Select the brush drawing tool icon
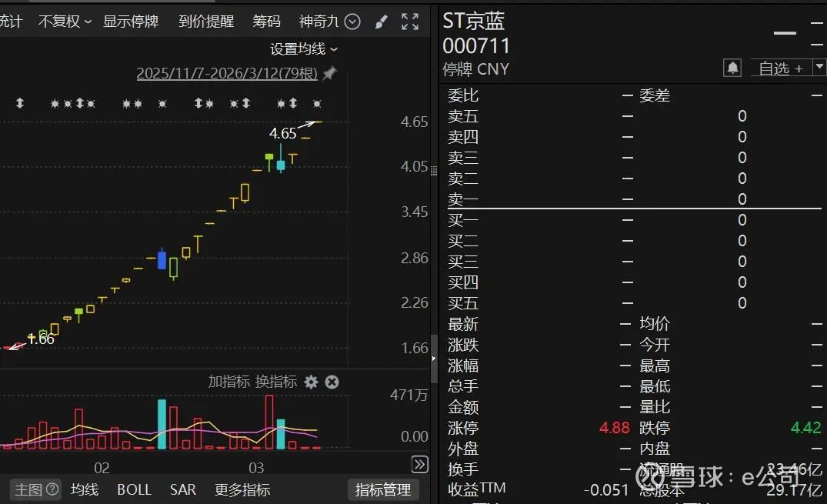 click(x=381, y=22)
